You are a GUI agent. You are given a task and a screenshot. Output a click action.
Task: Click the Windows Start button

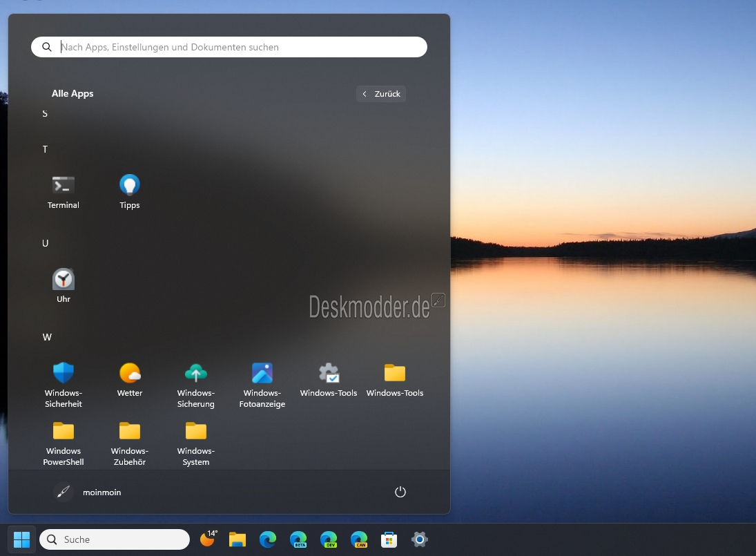tap(21, 539)
